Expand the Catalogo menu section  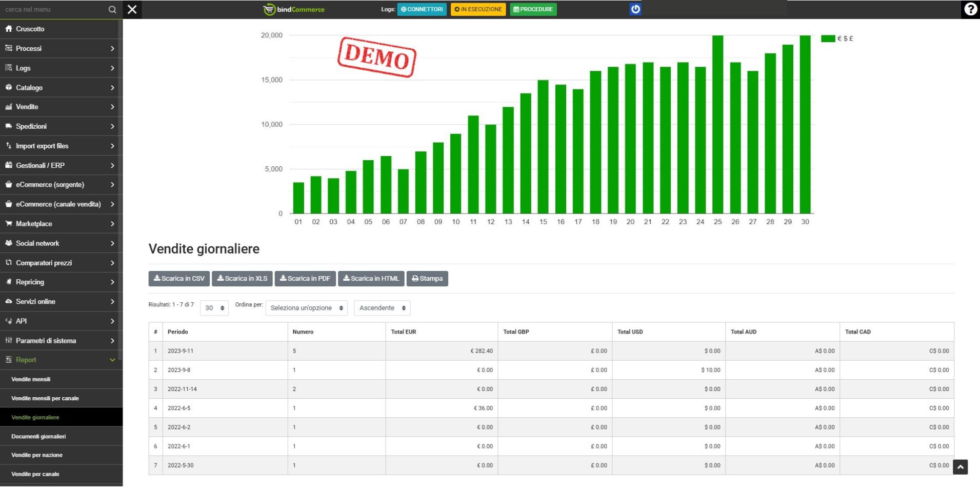(x=61, y=88)
